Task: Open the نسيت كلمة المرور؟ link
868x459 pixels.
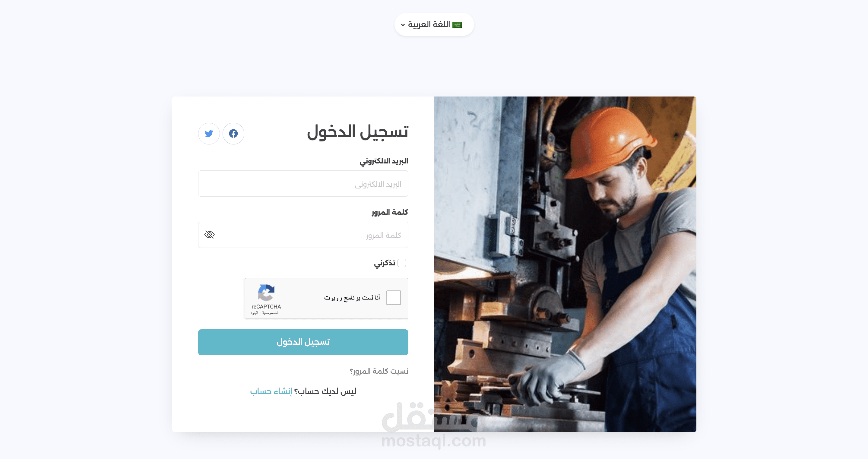Action: tap(379, 371)
